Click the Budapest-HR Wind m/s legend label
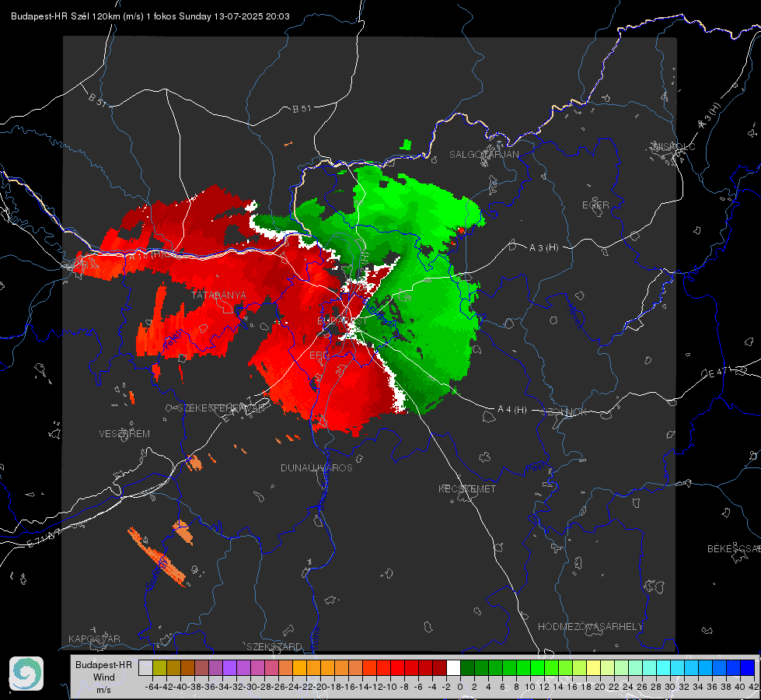 coord(104,677)
